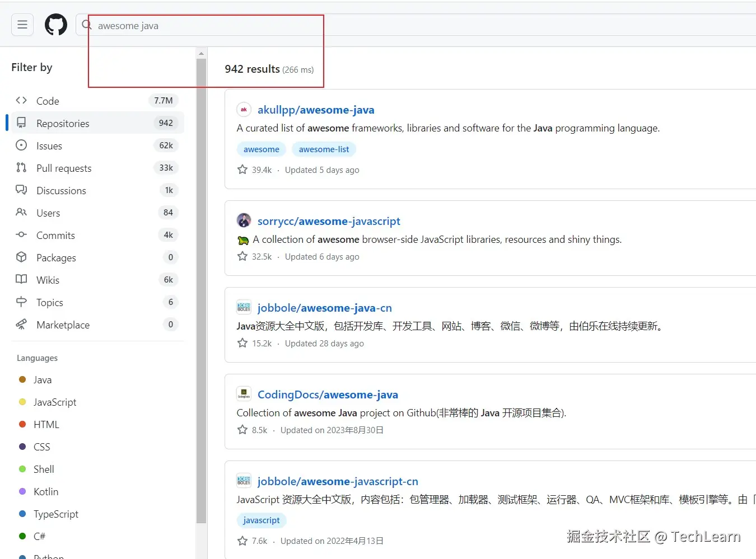Click the turtle emoji in sorrycc description
The image size is (756, 559).
243,240
